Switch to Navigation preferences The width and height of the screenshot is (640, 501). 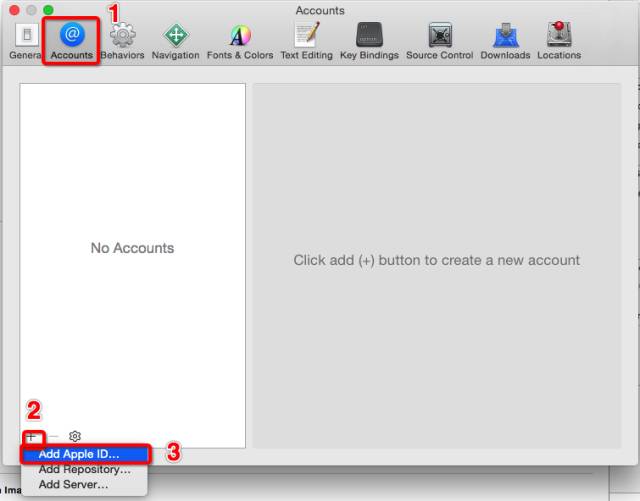pyautogui.click(x=175, y=40)
